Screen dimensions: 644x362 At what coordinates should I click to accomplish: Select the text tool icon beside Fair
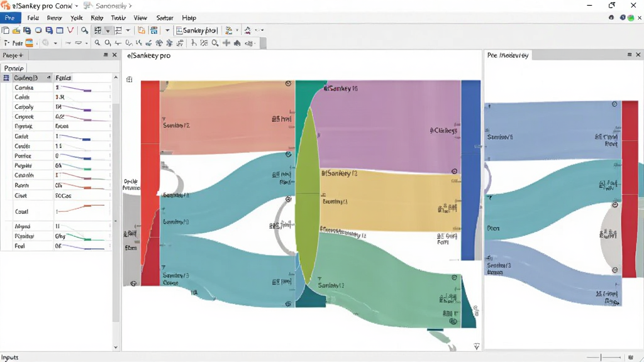point(6,43)
